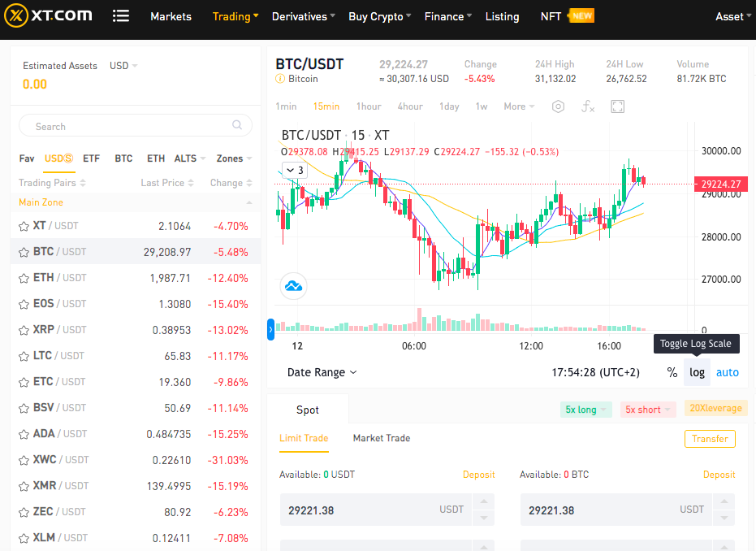
Task: Open chart settings hexagon icon
Action: 558,106
